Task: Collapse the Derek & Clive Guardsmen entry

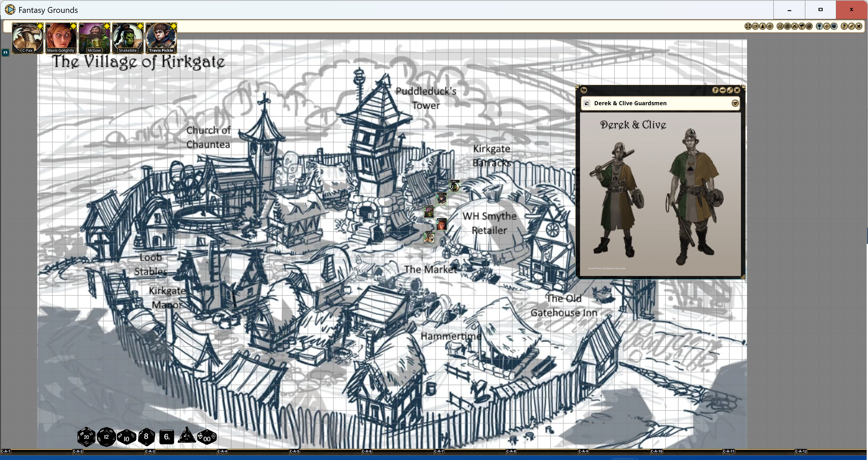Action: (735, 103)
